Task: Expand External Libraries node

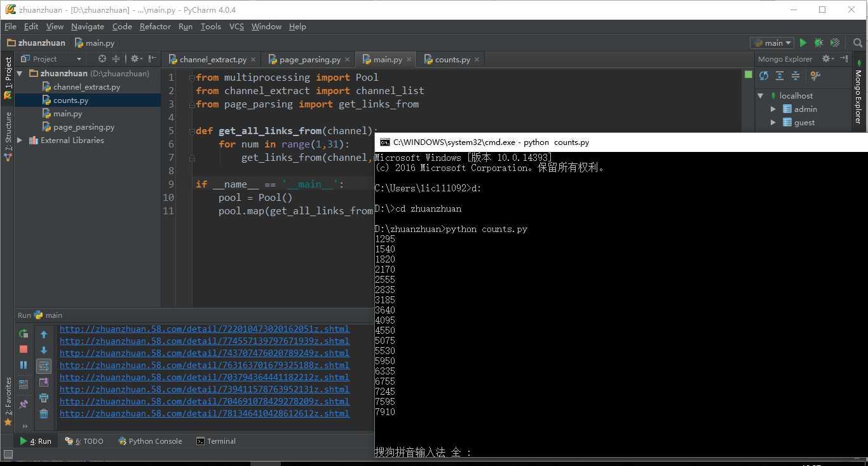Action: (19, 140)
